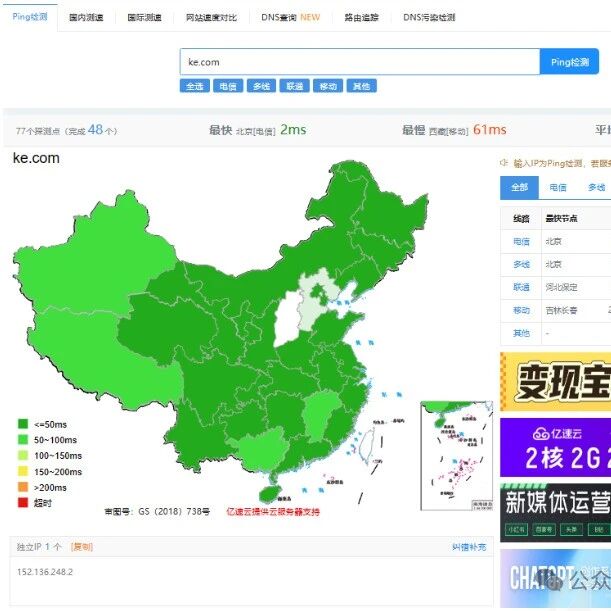The width and height of the screenshot is (611, 611).
Task: Click the 100~150ms light green legend swatch
Action: (23, 456)
